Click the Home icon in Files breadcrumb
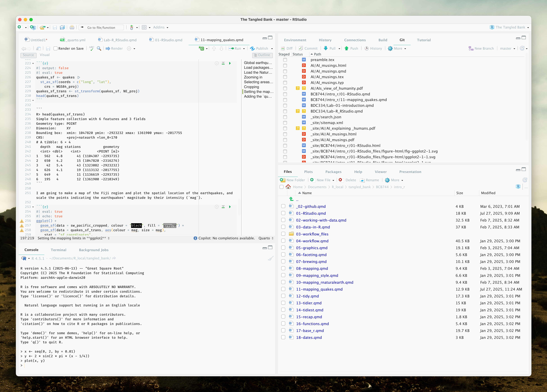The height and width of the screenshot is (392, 547). coord(288,187)
